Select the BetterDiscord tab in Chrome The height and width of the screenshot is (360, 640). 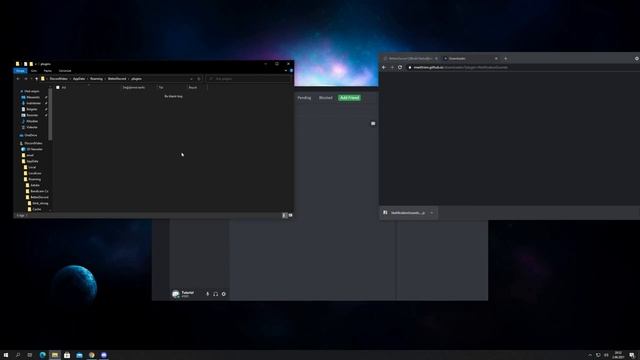[410, 58]
